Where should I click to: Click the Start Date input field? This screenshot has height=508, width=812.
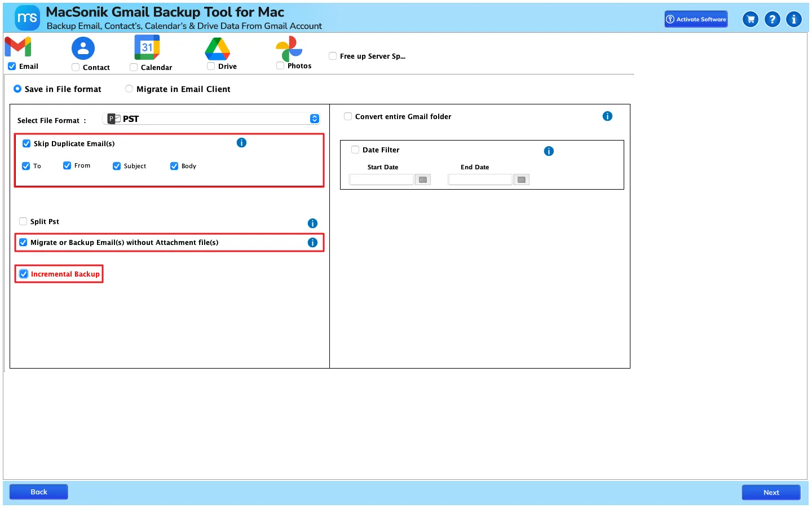point(382,179)
